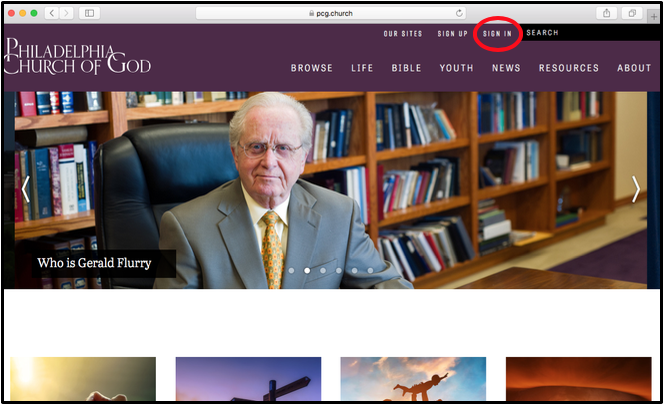Show the previous slide with the left chevron
This screenshot has height=405, width=664.
pyautogui.click(x=25, y=189)
